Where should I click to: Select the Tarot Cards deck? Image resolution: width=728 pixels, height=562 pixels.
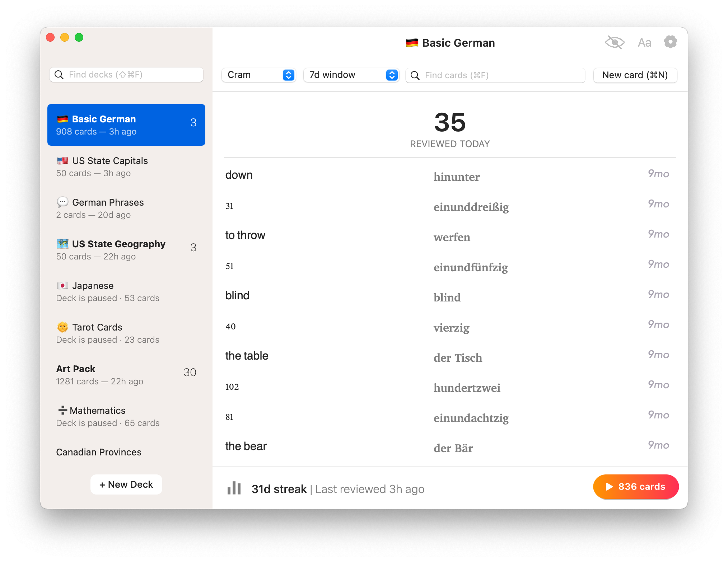point(126,333)
